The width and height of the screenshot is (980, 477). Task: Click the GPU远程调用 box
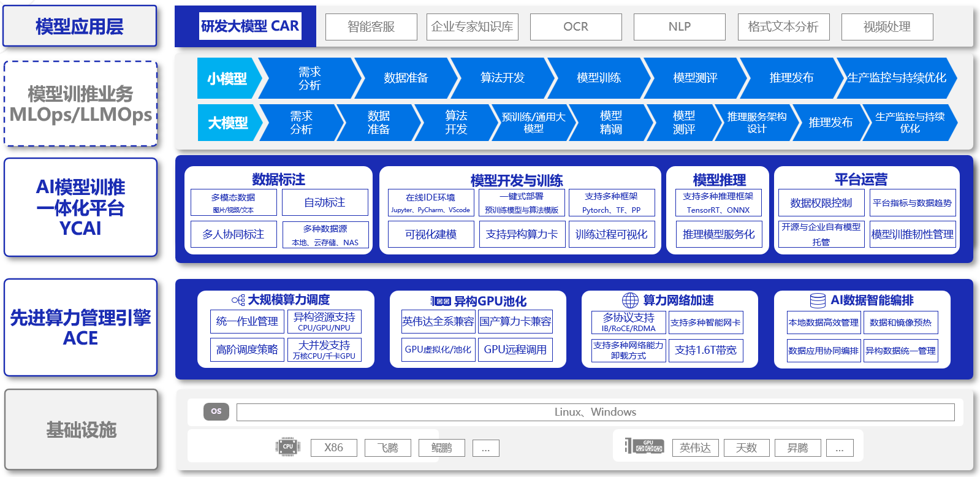515,349
